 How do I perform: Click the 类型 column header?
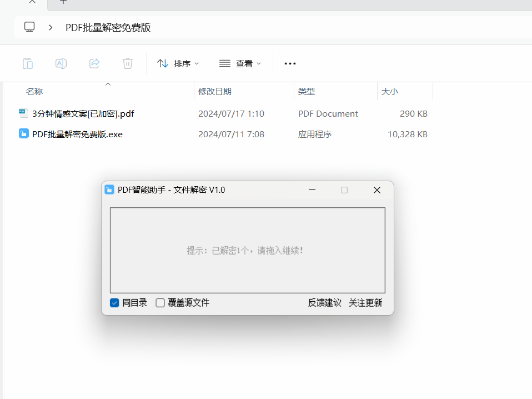pyautogui.click(x=307, y=92)
